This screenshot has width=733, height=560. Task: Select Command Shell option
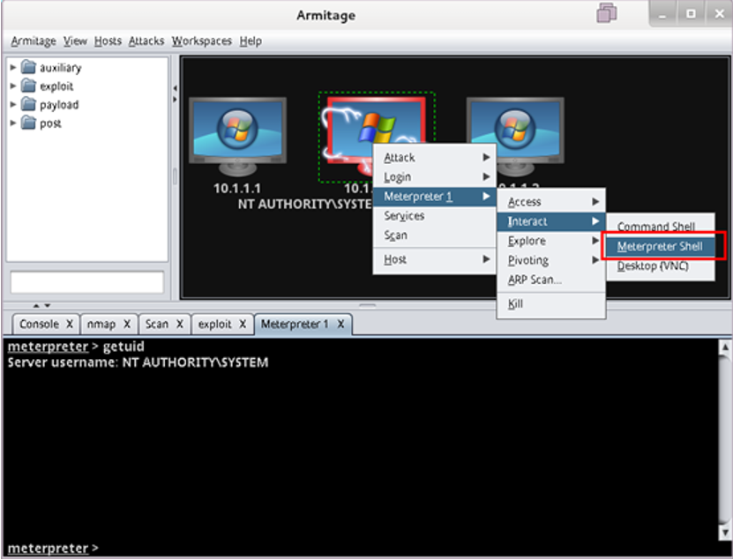click(661, 227)
